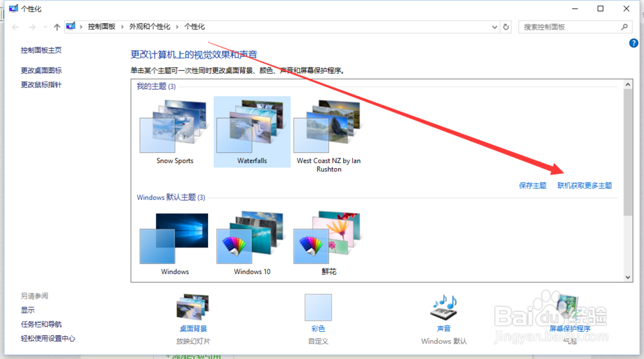Open 更改桌面图标 link
644x359 pixels.
[x=41, y=70]
